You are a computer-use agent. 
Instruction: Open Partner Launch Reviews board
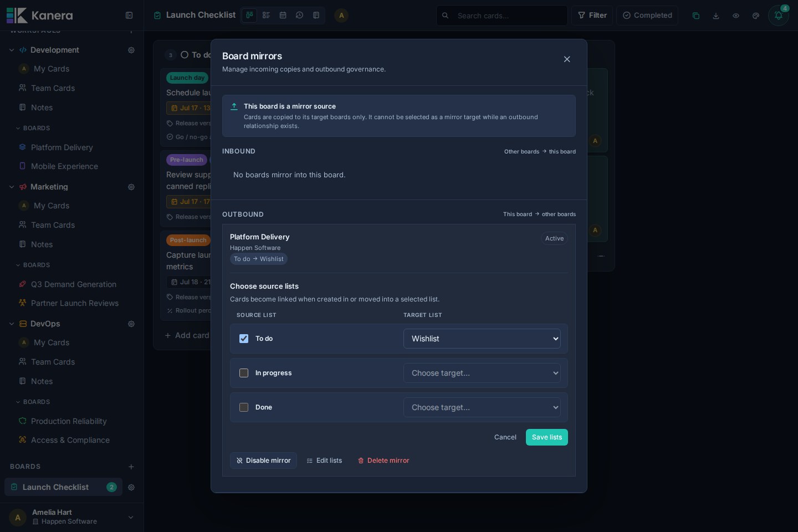[x=75, y=303]
